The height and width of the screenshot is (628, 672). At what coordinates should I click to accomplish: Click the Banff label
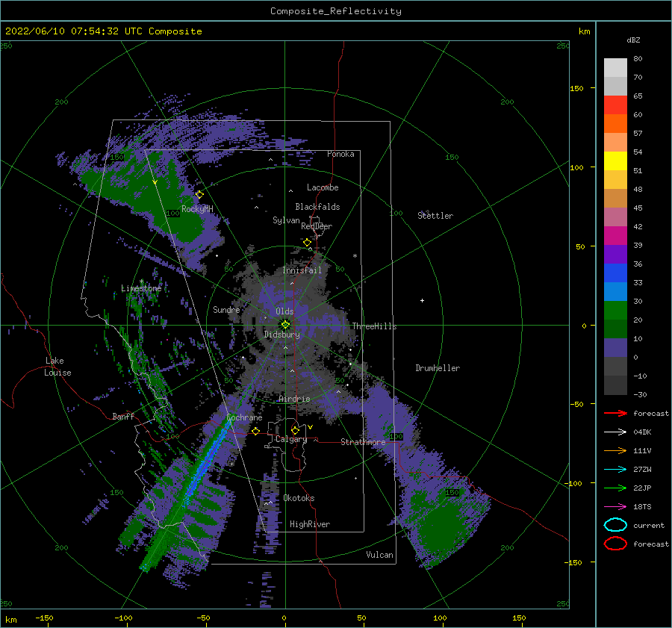point(123,416)
